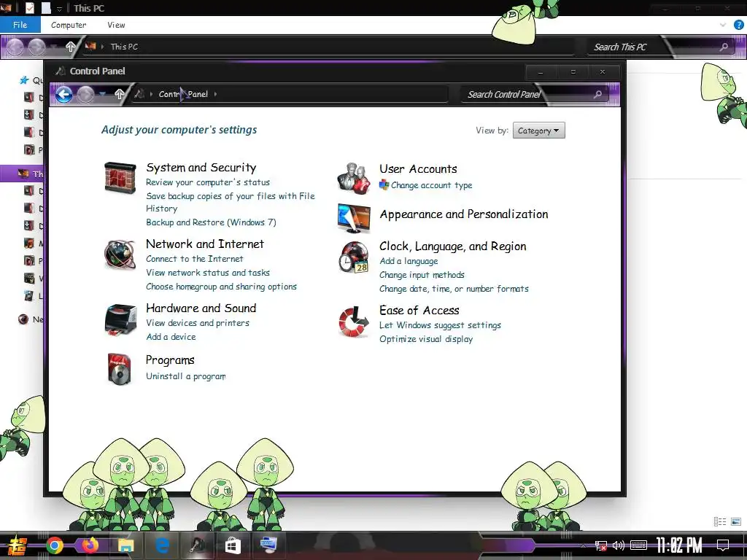Image resolution: width=747 pixels, height=560 pixels.
Task: Click Connect to the Internet link
Action: click(194, 259)
